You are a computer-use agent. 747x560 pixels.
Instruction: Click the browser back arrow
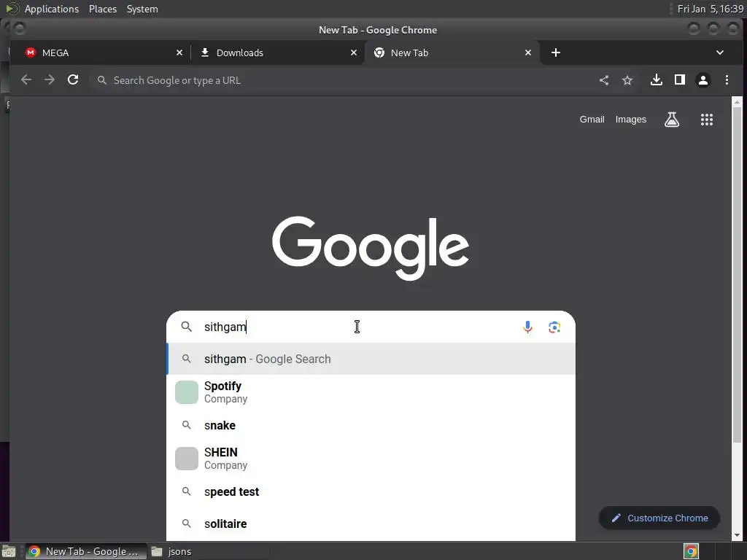coord(26,80)
